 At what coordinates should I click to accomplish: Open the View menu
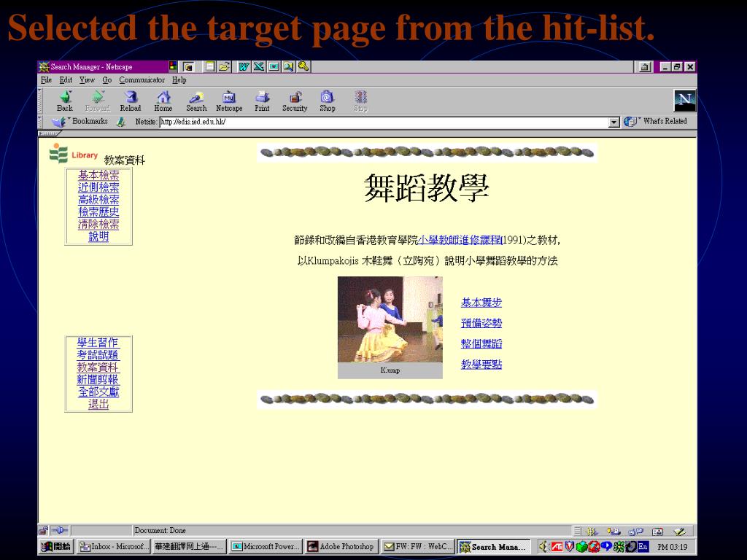tap(88, 80)
